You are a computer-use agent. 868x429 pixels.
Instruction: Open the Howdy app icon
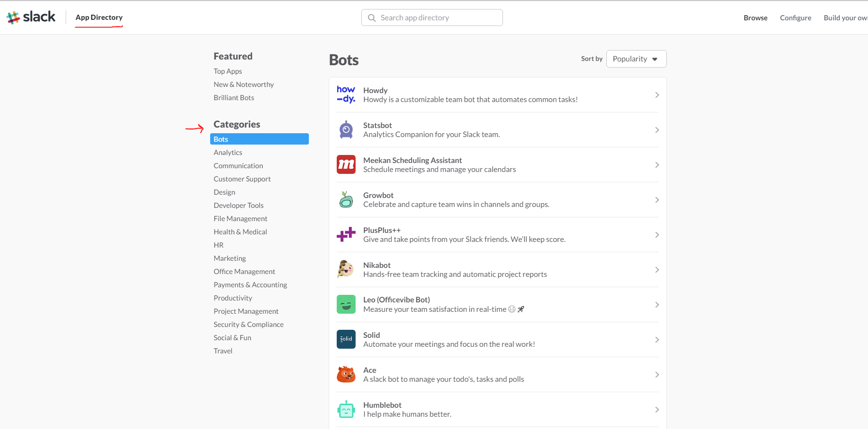pyautogui.click(x=346, y=94)
